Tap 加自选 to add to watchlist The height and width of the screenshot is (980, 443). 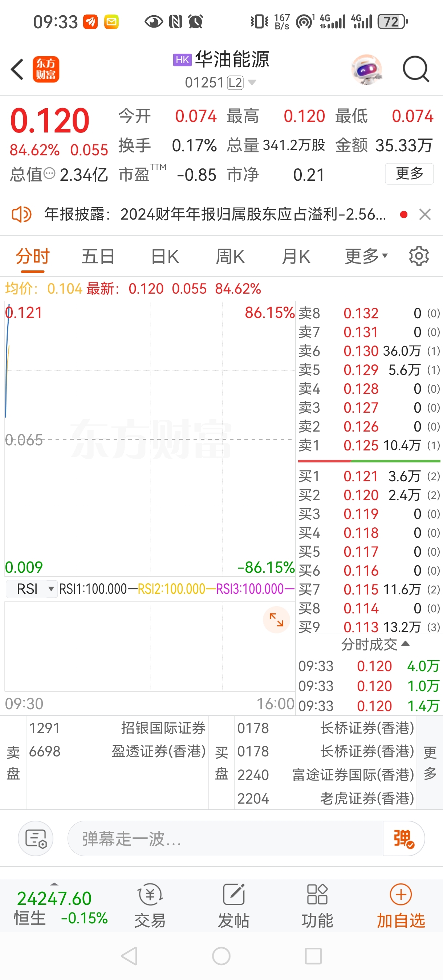401,907
